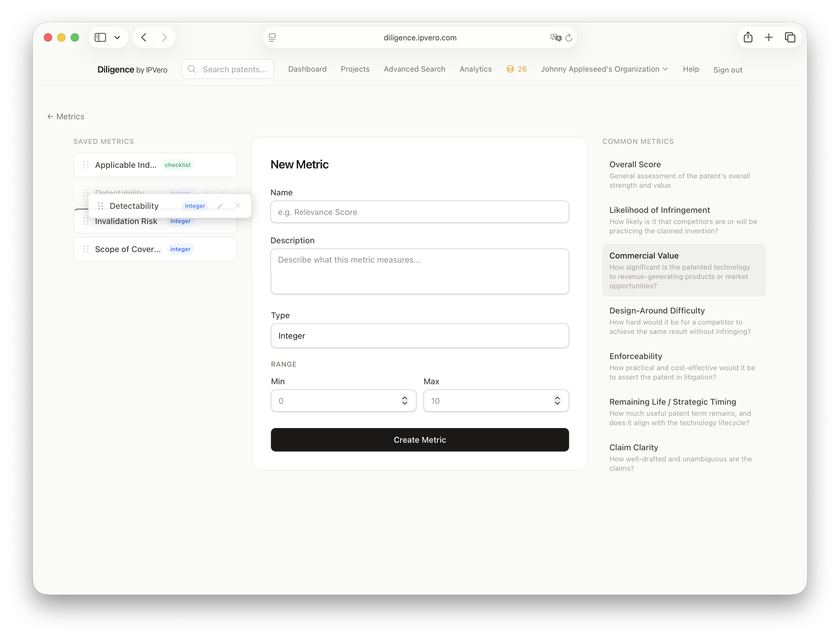The height and width of the screenshot is (638, 840).
Task: Click the Max value stepper arrows
Action: tap(557, 401)
